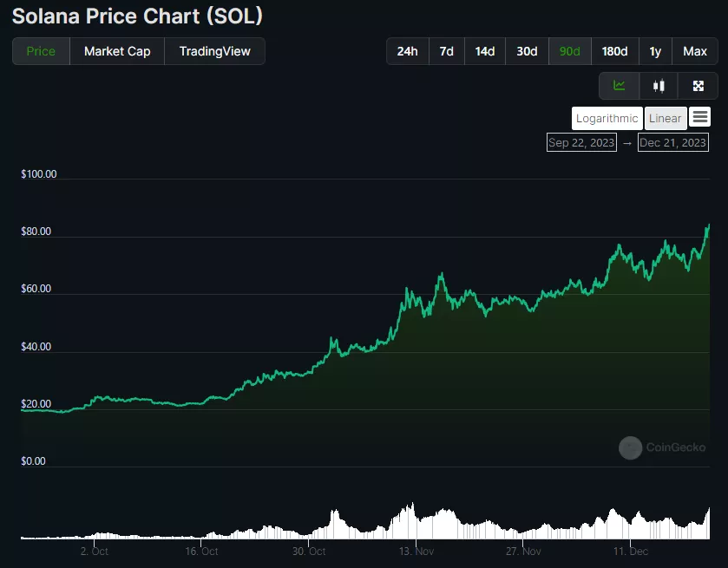Screen dimensions: 728x568
Task: Switch to candlestick chart icon
Action: point(659,86)
